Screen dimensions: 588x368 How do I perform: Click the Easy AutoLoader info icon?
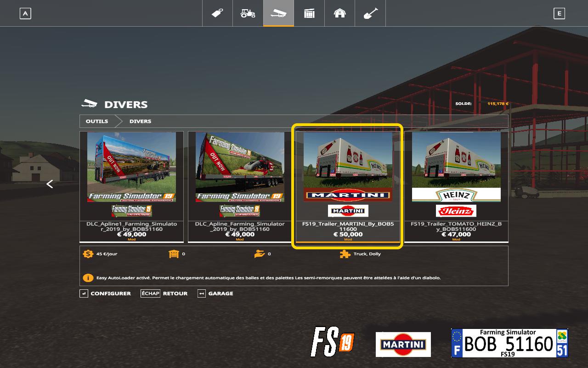click(87, 278)
